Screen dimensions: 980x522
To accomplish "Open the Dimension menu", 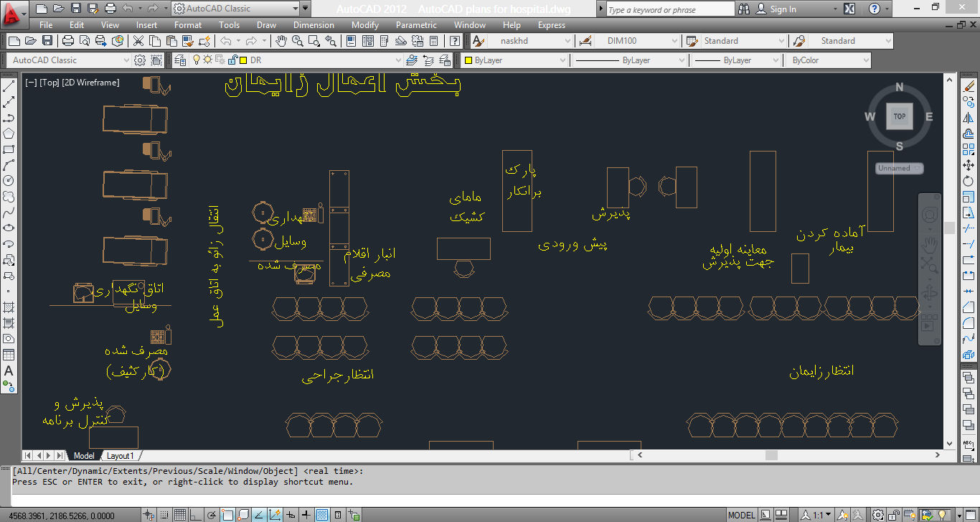I will tap(314, 25).
